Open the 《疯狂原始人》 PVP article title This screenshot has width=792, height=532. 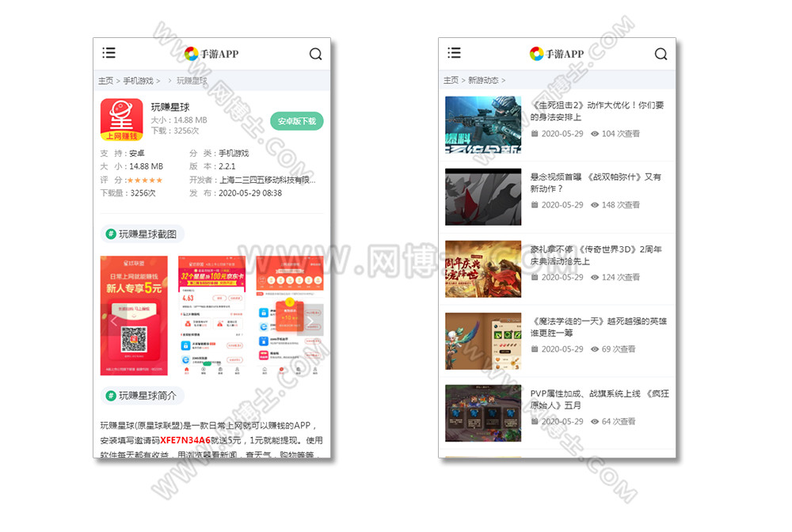600,399
